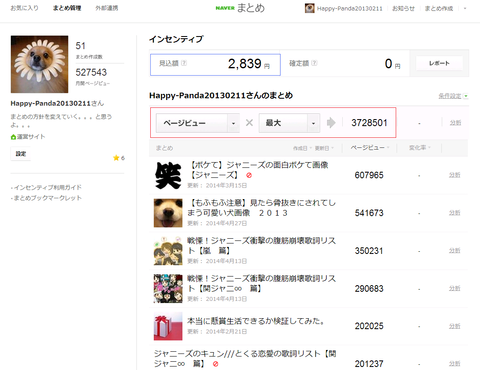Click the 607965 page view value
The height and width of the screenshot is (370, 480).
click(x=369, y=175)
